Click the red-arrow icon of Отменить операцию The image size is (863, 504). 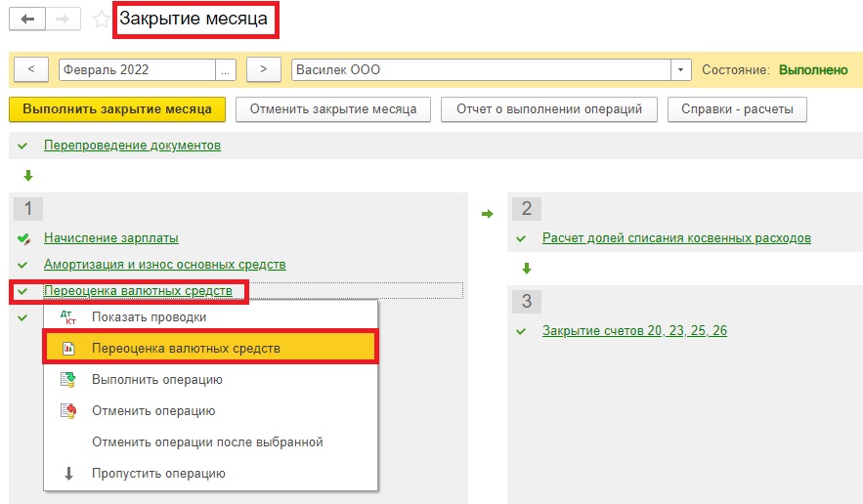click(x=68, y=411)
